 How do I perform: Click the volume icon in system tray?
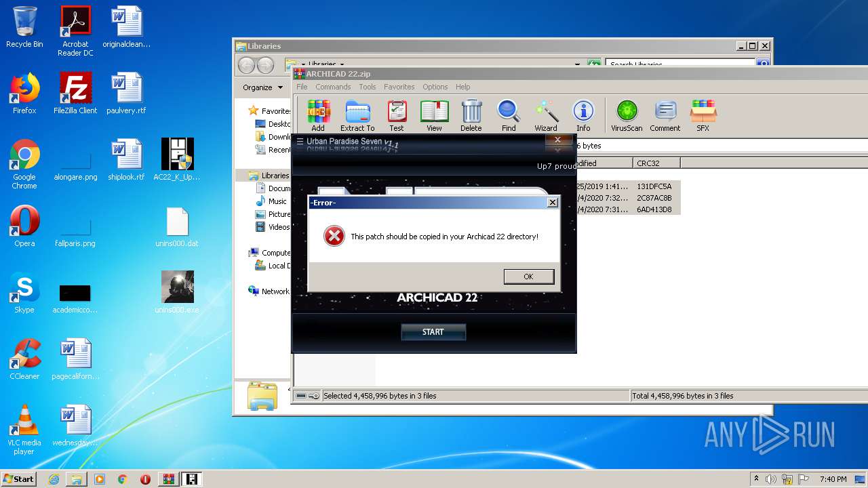771,479
